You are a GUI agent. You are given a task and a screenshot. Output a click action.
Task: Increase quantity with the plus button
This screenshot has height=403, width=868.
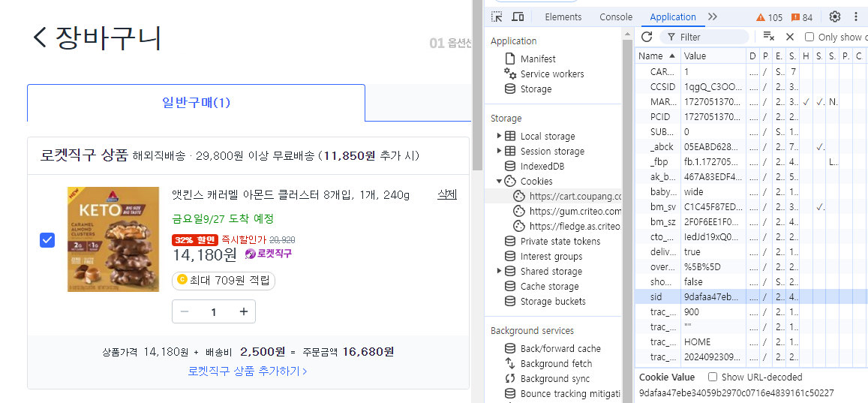click(x=244, y=311)
